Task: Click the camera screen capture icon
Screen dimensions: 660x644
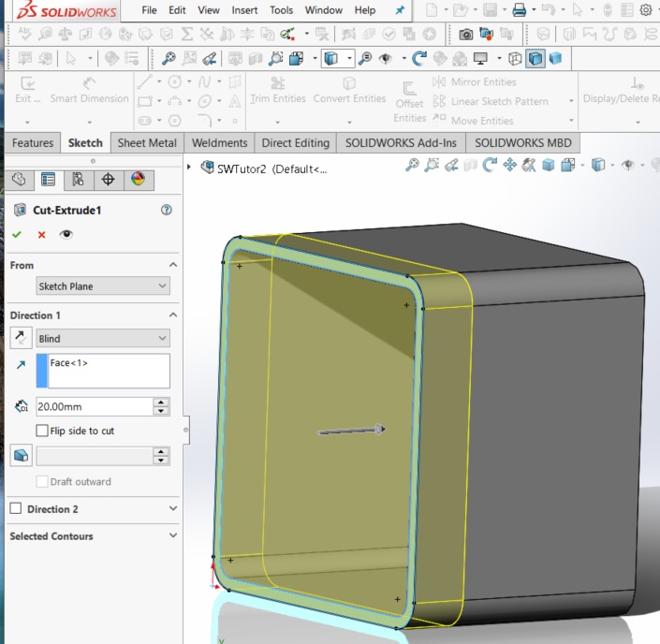Action: tap(465, 34)
